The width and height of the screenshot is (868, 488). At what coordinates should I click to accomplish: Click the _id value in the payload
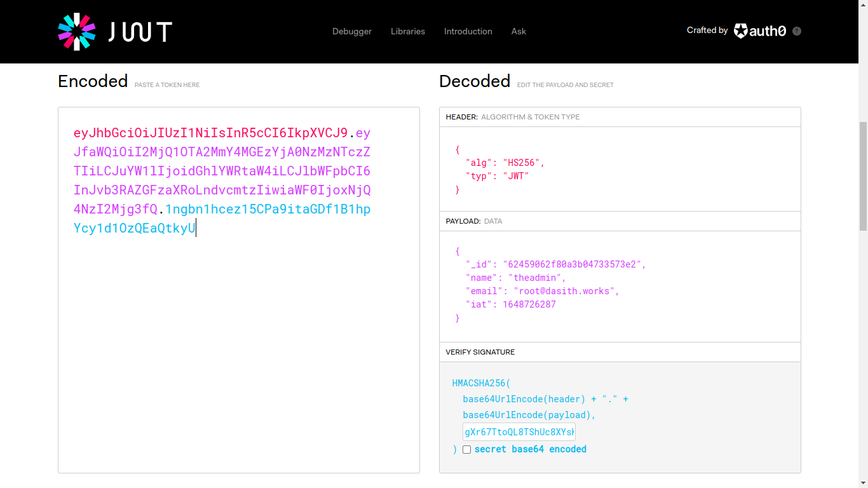coord(574,264)
